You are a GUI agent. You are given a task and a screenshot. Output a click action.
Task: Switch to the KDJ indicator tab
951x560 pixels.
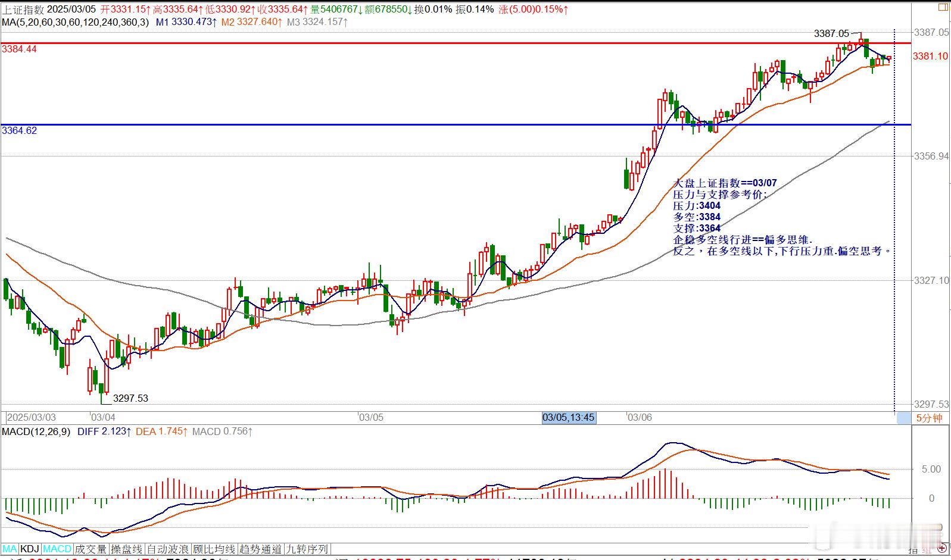30,549
